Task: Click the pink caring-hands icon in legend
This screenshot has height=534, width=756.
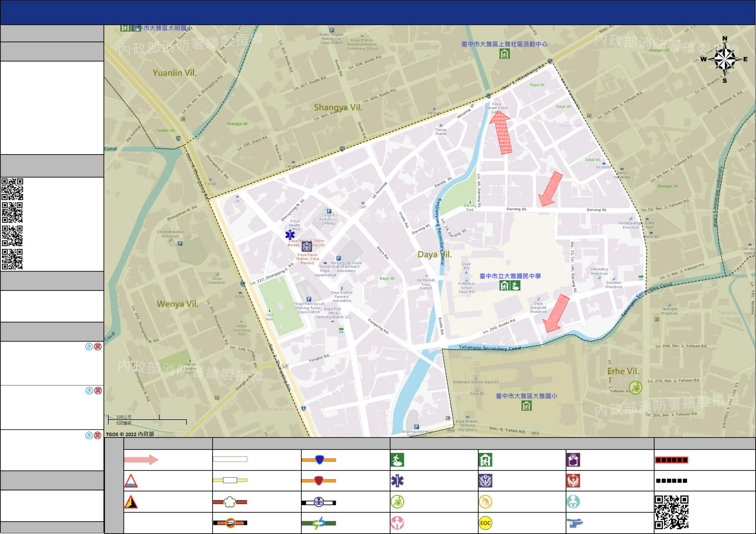Action: [397, 523]
